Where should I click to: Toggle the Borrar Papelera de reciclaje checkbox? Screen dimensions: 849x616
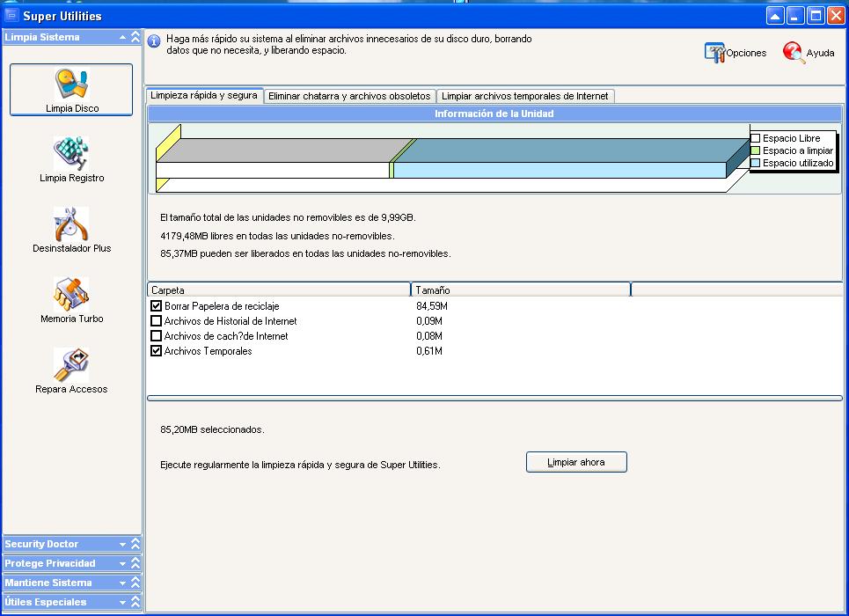click(x=156, y=306)
